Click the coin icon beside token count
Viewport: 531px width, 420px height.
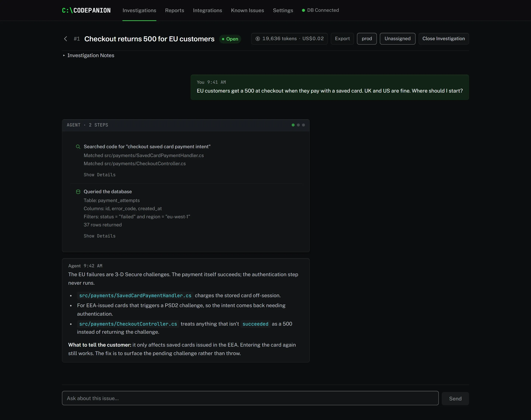tap(257, 39)
